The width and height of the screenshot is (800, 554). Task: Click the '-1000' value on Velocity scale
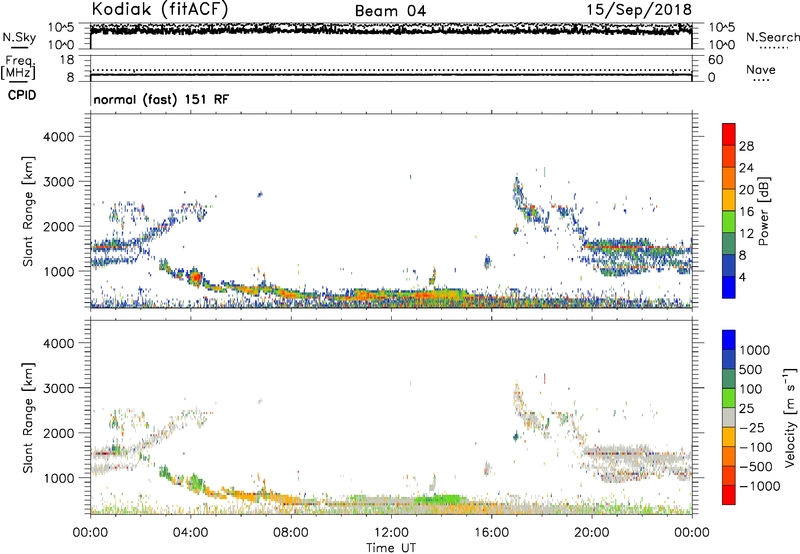(x=760, y=486)
